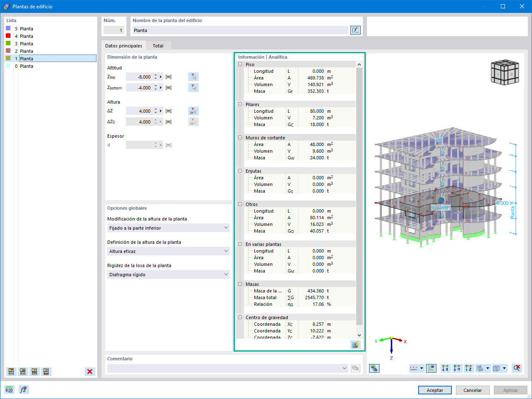
Task: Select story 2 Planta in the list
Action: [51, 51]
